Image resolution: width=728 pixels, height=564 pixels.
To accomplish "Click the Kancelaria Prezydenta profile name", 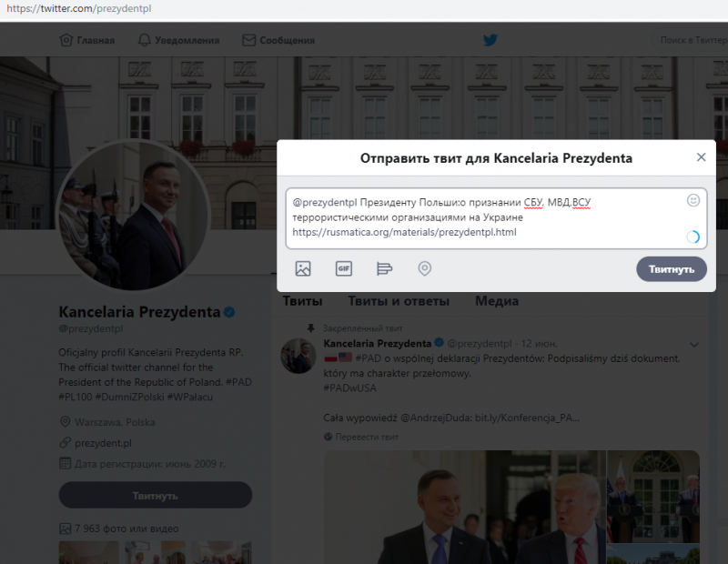I will (139, 312).
